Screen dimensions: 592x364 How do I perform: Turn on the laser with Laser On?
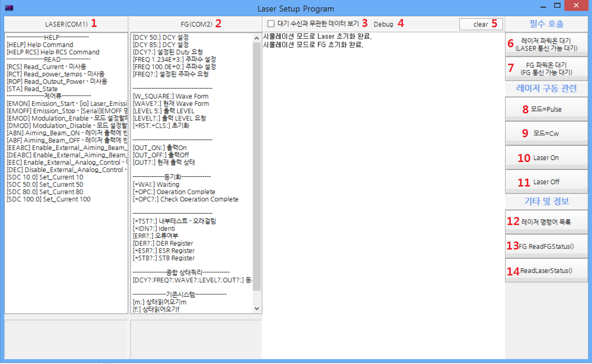[x=546, y=158]
